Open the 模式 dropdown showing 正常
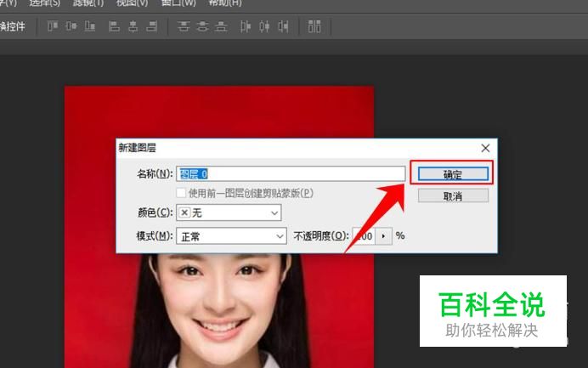Image resolution: width=588 pixels, height=368 pixels. coord(231,236)
